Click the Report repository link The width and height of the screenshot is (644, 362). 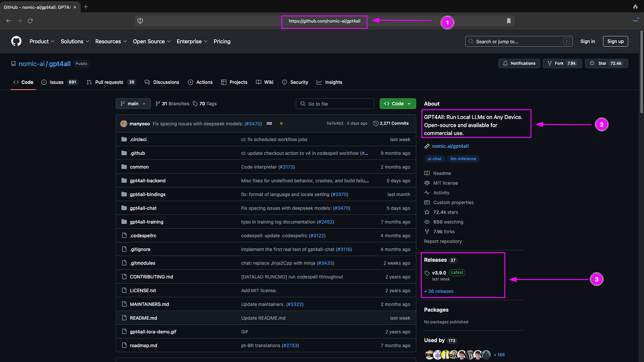click(x=443, y=241)
